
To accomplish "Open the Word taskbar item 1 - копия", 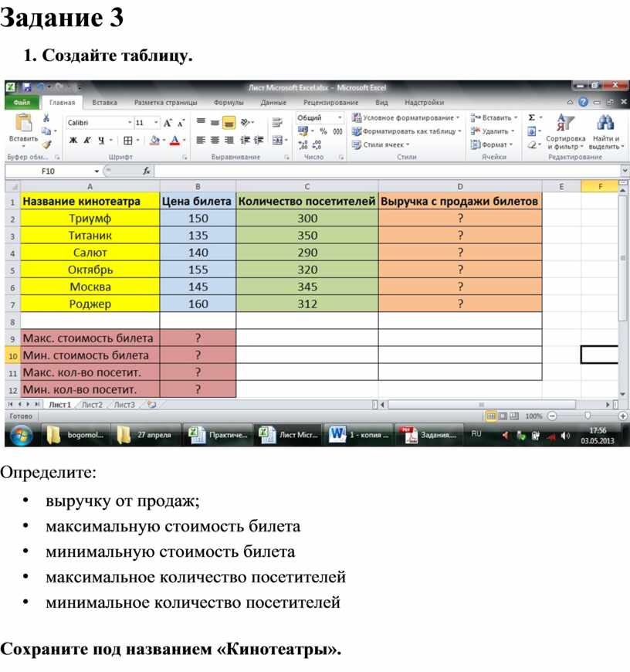I will [x=359, y=435].
